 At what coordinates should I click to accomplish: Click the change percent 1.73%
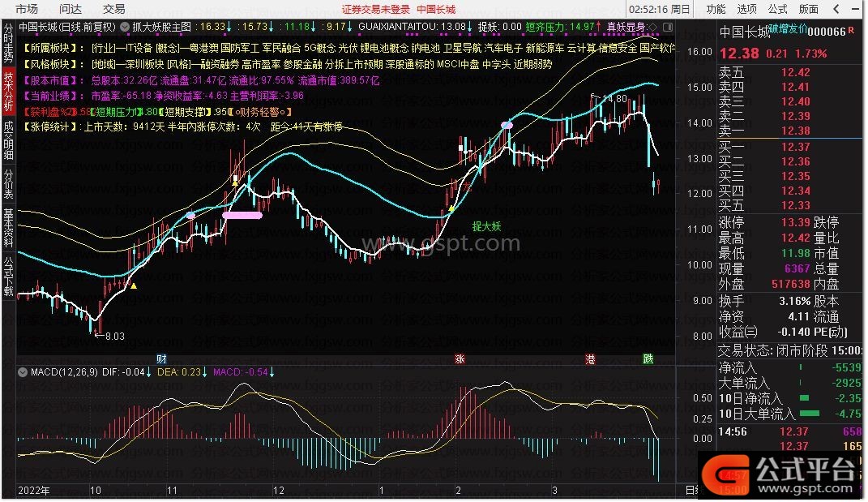pyautogui.click(x=811, y=54)
